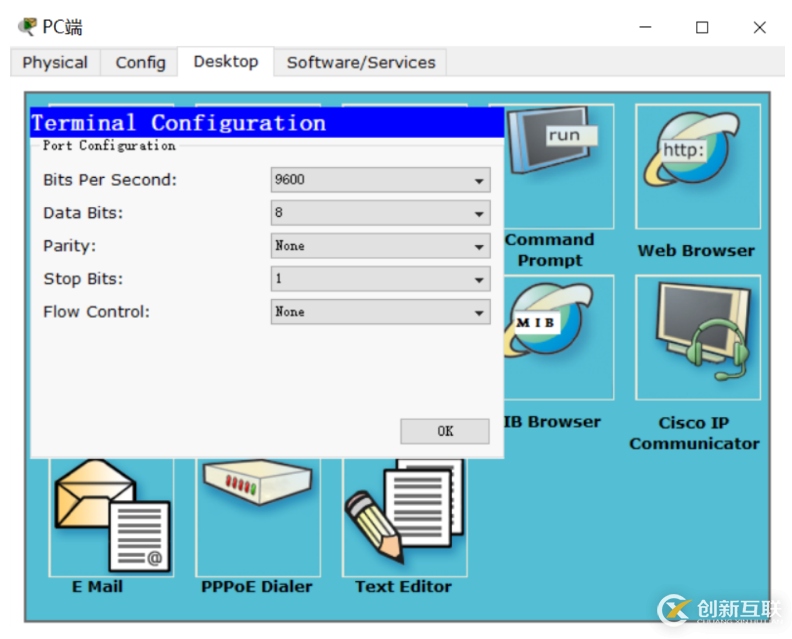Click the E Mail label
Viewport: 792px width, 639px height.
pyautogui.click(x=97, y=586)
